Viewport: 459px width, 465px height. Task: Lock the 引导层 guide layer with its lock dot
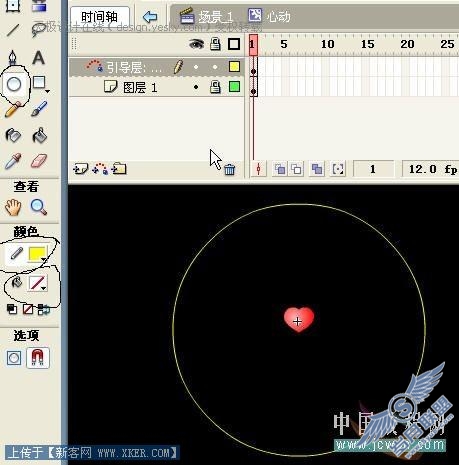215,67
